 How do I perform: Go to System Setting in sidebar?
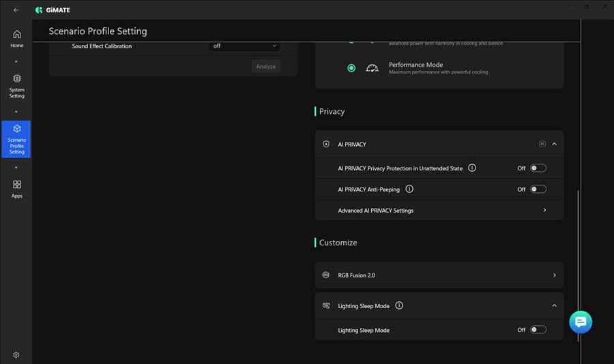coord(16,86)
